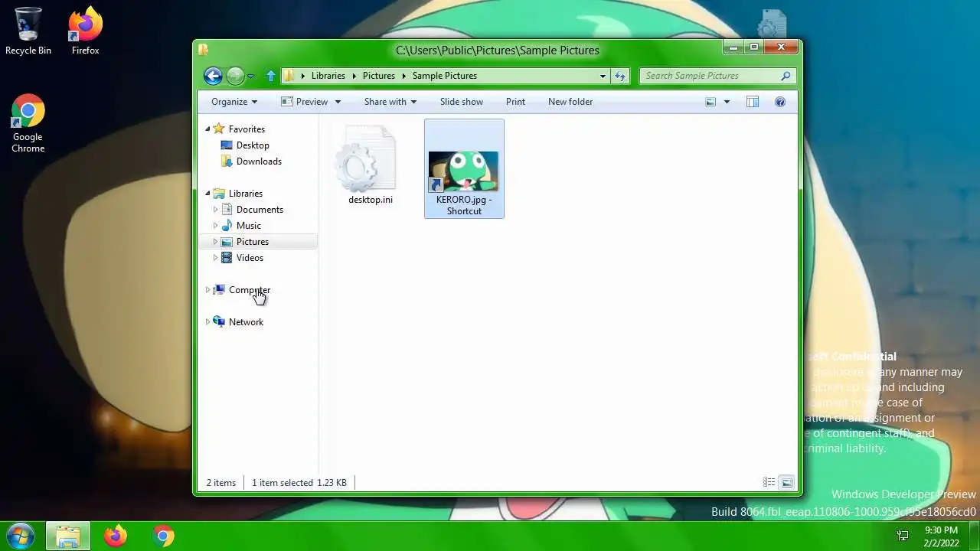Viewport: 980px width, 551px height.
Task: Open the Help question mark icon
Action: click(x=780, y=102)
